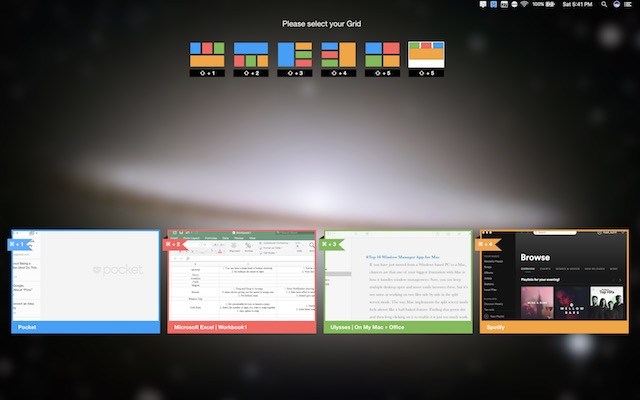Viewport: 640px width, 400px height.
Task: Click the blue number 1 ribbon badge
Action: (x=20, y=243)
